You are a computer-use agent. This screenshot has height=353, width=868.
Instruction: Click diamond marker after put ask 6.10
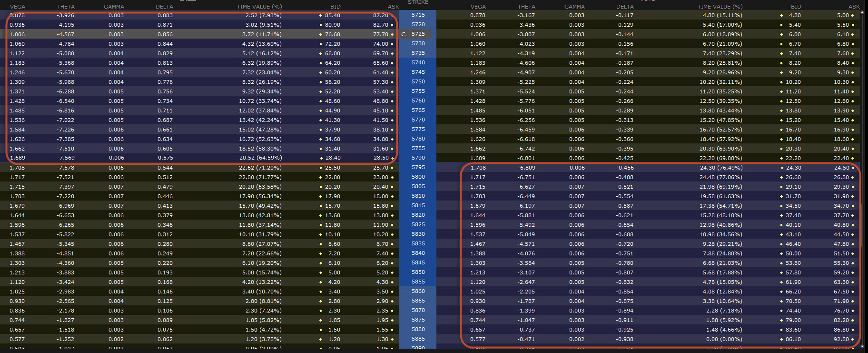click(x=853, y=34)
